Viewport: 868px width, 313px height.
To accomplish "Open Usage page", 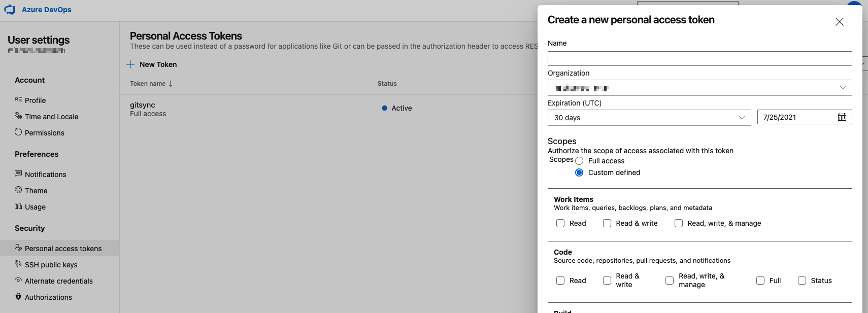I will 35,207.
